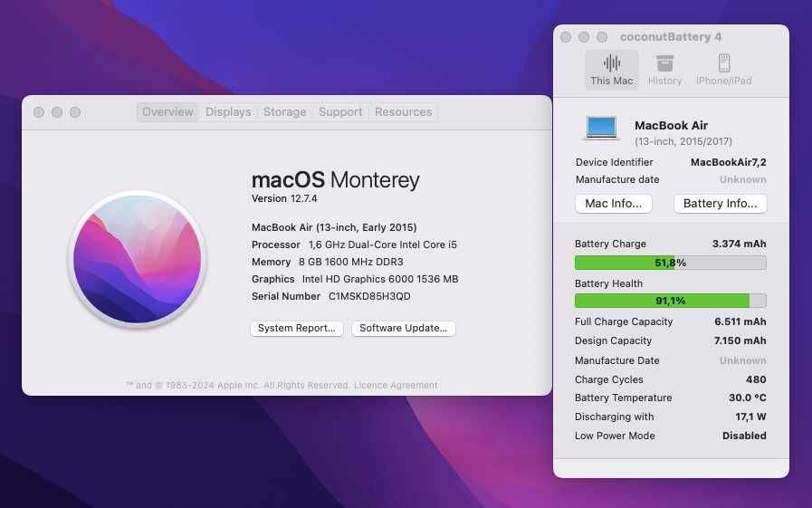
Task: Click the coconutBattery 4 window title
Action: [x=671, y=37]
